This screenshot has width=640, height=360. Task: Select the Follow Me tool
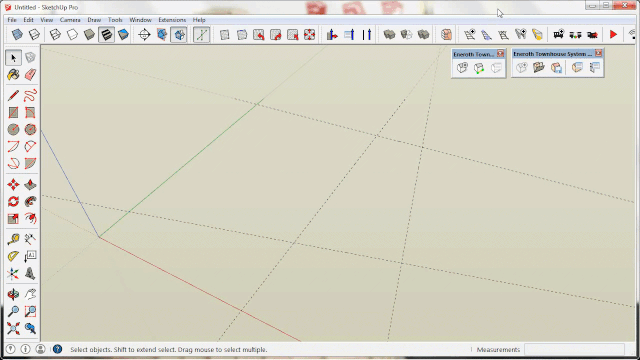pyautogui.click(x=30, y=202)
